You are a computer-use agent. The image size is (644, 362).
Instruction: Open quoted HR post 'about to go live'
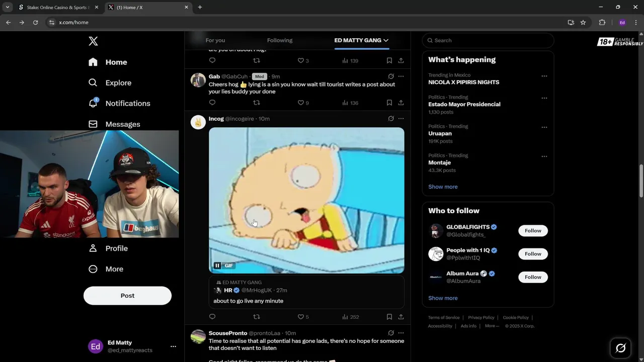(306, 292)
